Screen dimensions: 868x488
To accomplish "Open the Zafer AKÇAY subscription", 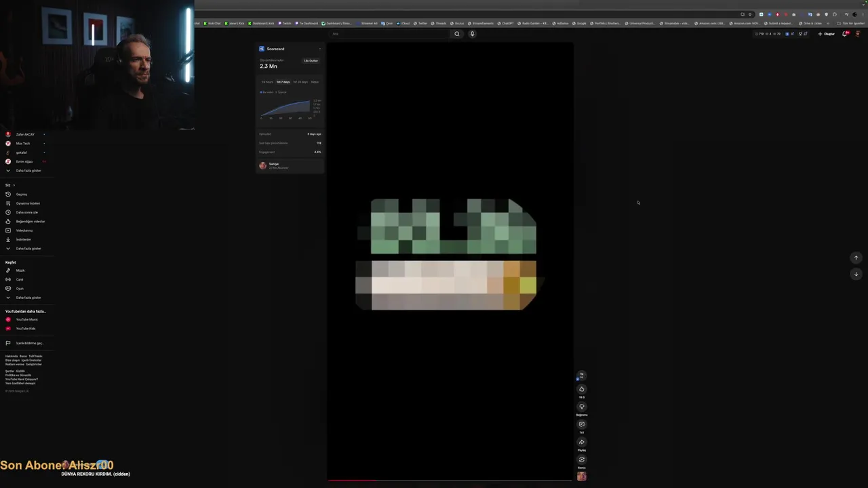I will (25, 134).
